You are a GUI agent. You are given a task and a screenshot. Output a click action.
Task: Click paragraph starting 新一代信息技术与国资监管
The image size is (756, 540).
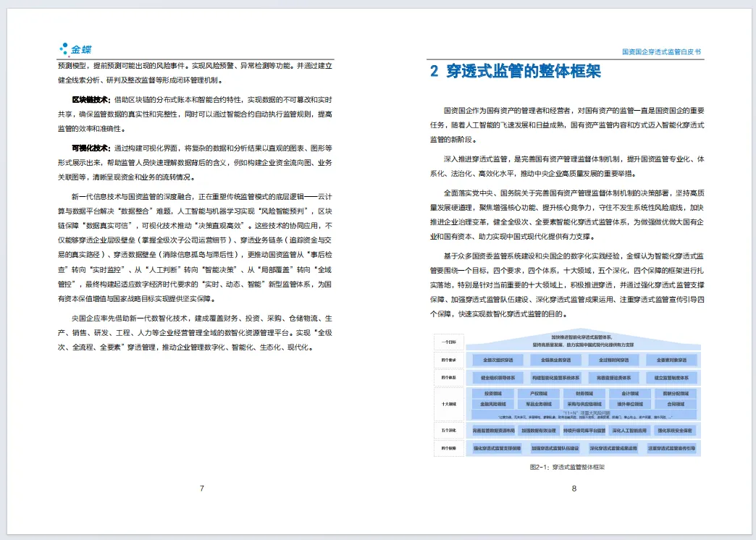195,248
